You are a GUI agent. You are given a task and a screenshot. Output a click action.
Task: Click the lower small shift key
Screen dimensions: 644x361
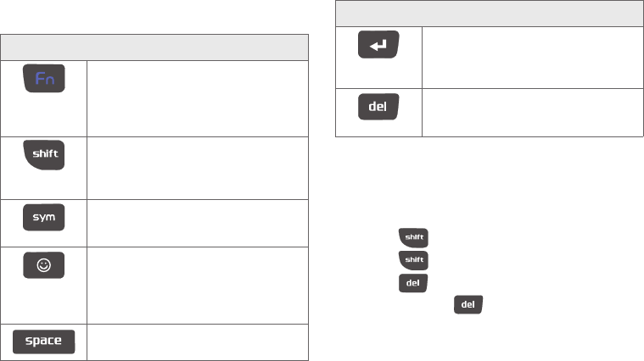coord(413,260)
